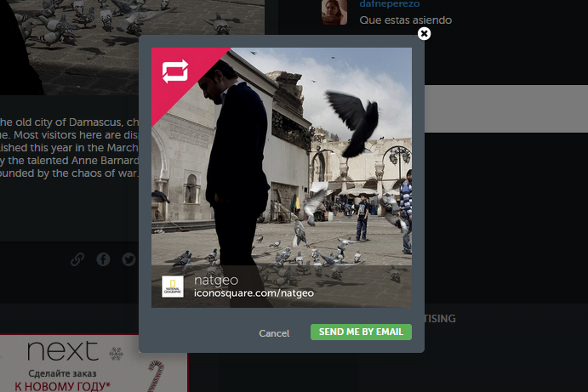Open the iconosquare.com/natgeo link

254,293
